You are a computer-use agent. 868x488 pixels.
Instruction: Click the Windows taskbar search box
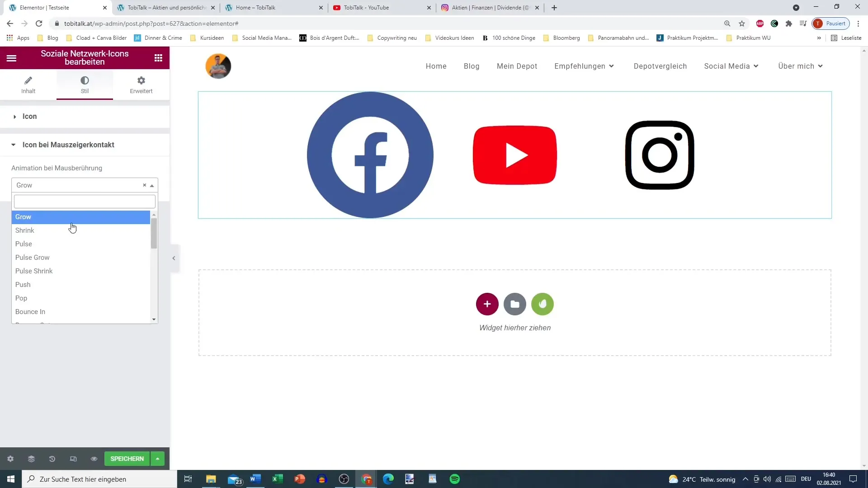(99, 479)
